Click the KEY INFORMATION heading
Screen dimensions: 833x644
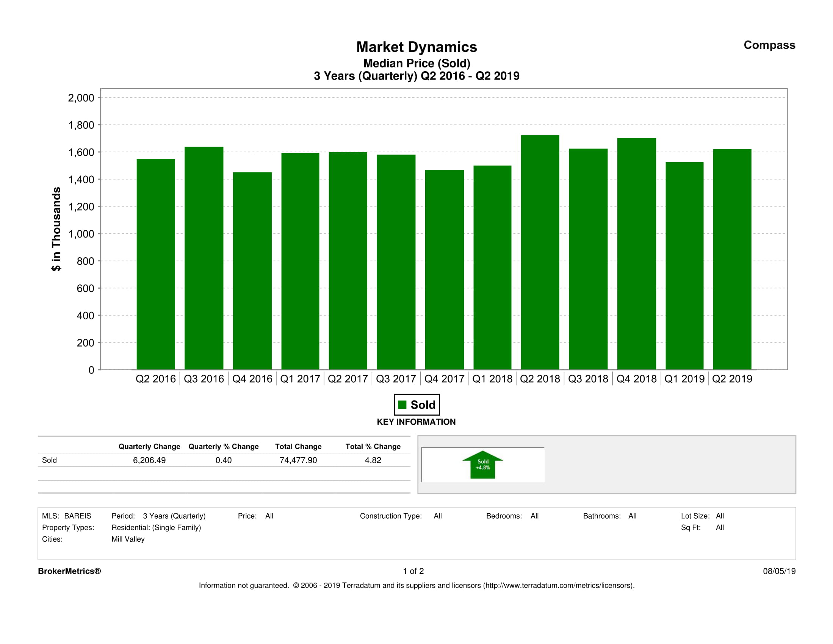coord(416,422)
